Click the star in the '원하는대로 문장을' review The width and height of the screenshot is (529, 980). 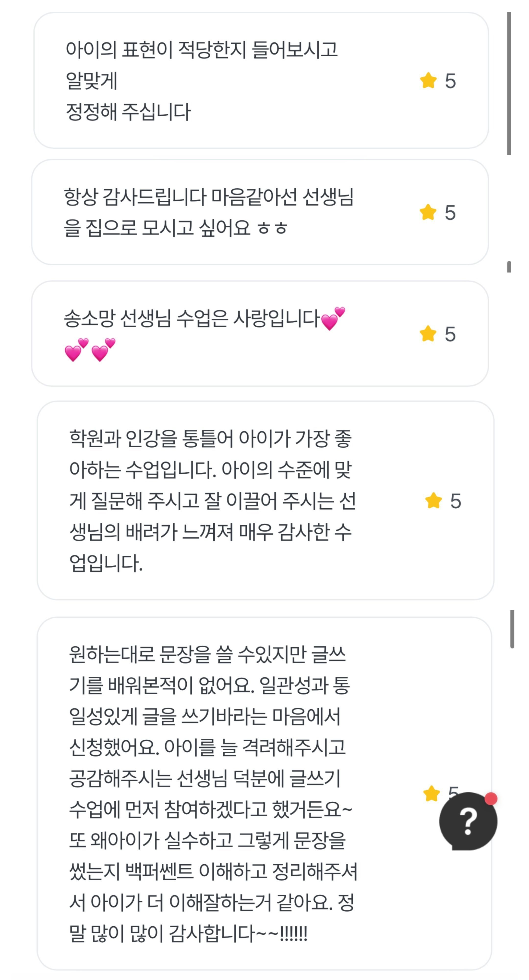pyautogui.click(x=431, y=793)
